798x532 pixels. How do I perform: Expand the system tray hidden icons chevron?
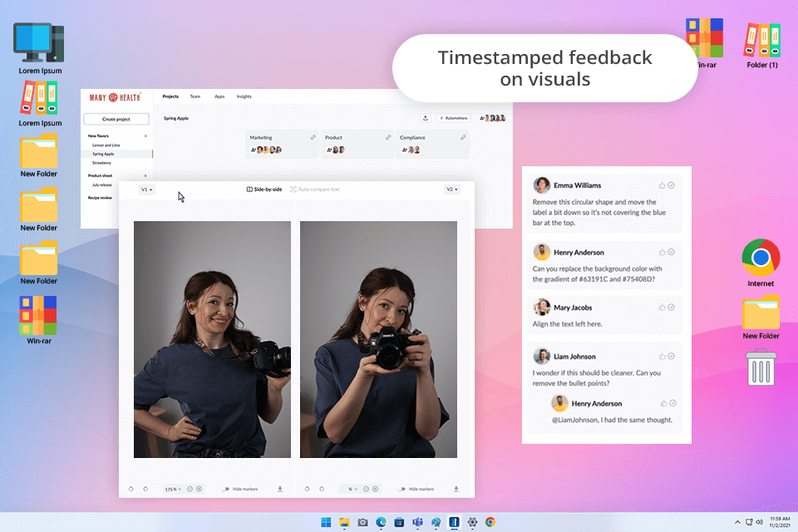tap(737, 522)
